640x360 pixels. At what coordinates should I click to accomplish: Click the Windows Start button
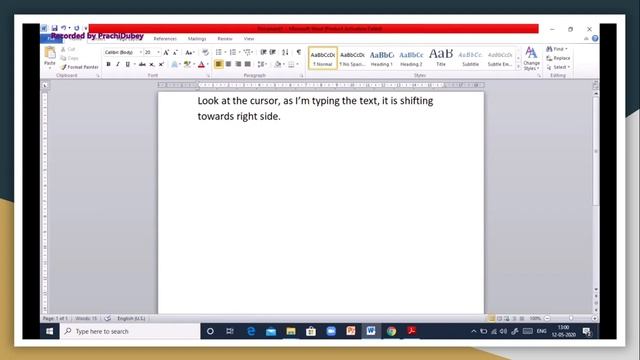(x=50, y=331)
